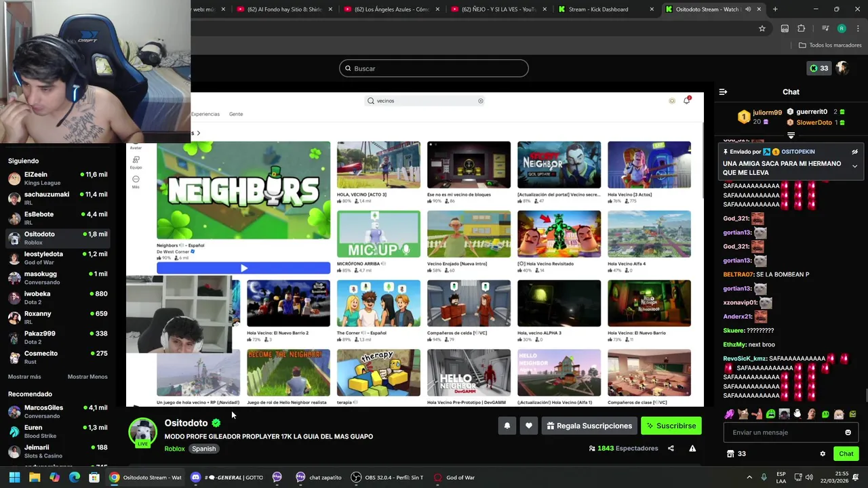Image resolution: width=868 pixels, height=488 pixels.
Task: Open Chrome profile R avatar
Action: (842, 28)
